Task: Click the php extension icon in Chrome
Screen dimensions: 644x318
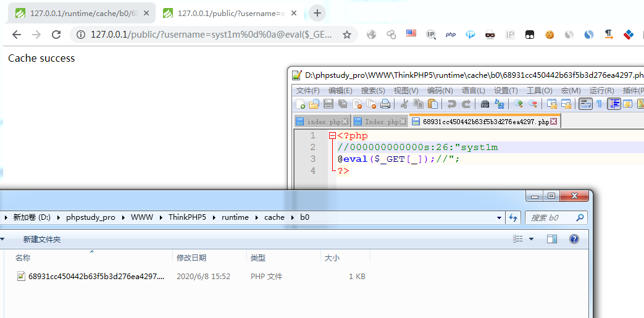Action: click(x=451, y=35)
